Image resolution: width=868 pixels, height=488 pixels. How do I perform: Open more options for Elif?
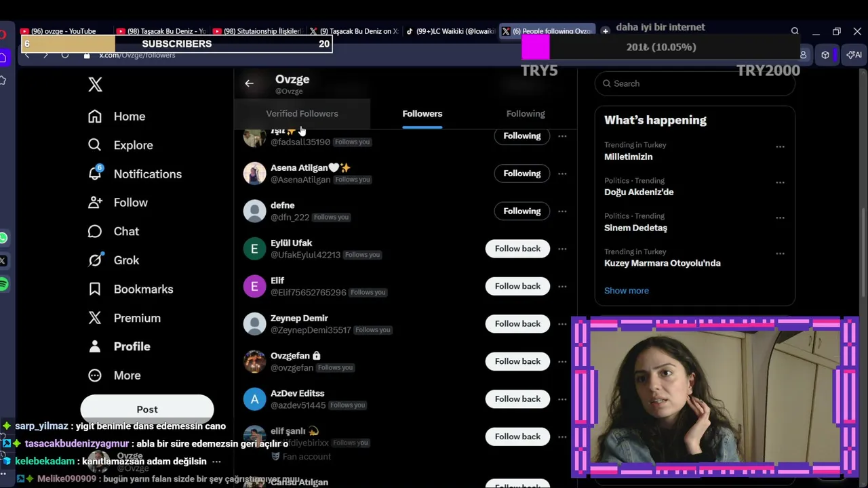(x=562, y=286)
